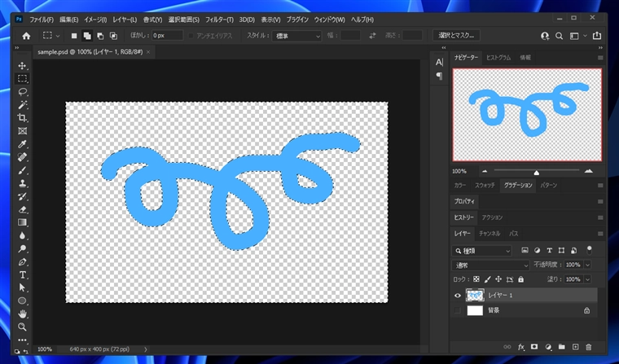This screenshot has width=619, height=364.
Task: Show the 背景 layer visibility box
Action: click(x=458, y=311)
